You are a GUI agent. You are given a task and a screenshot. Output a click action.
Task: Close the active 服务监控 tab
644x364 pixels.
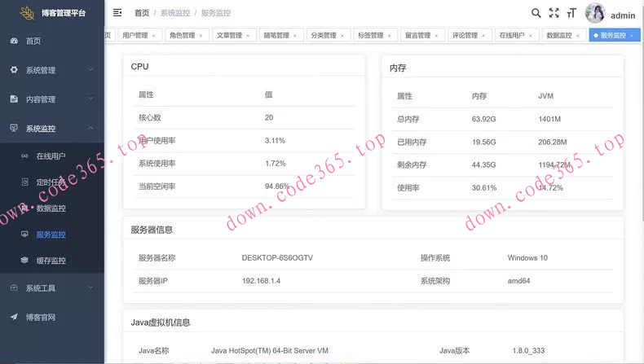point(632,36)
